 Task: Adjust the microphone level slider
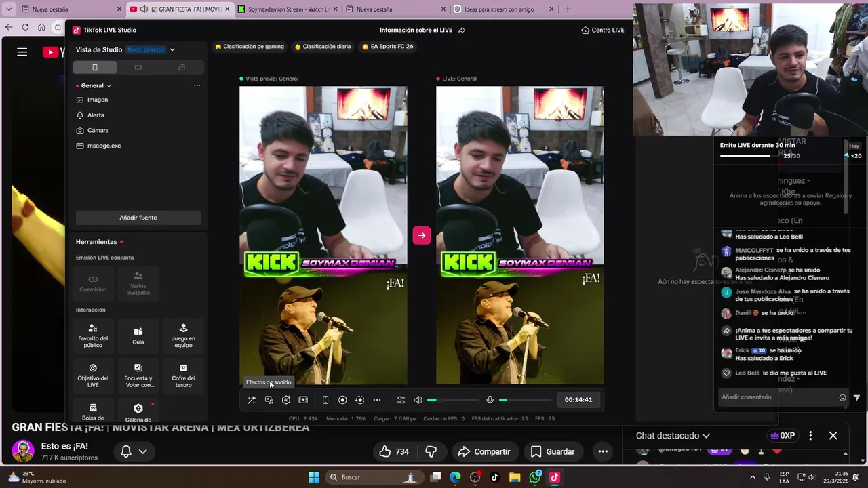(x=525, y=400)
